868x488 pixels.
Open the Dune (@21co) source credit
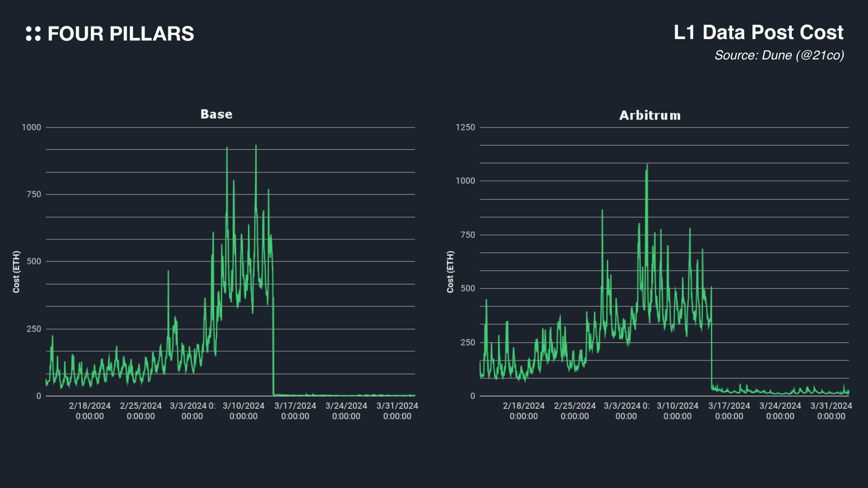779,56
